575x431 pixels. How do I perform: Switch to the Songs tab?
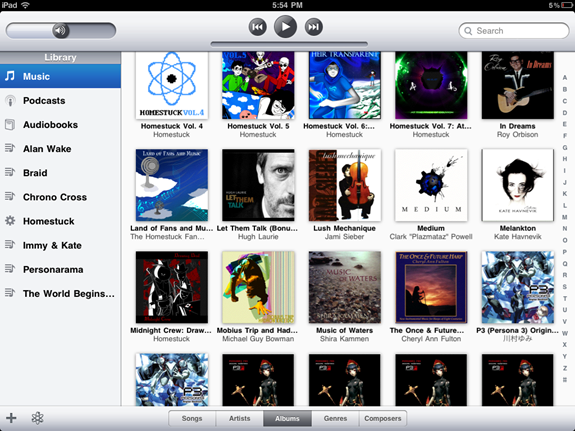coord(192,419)
